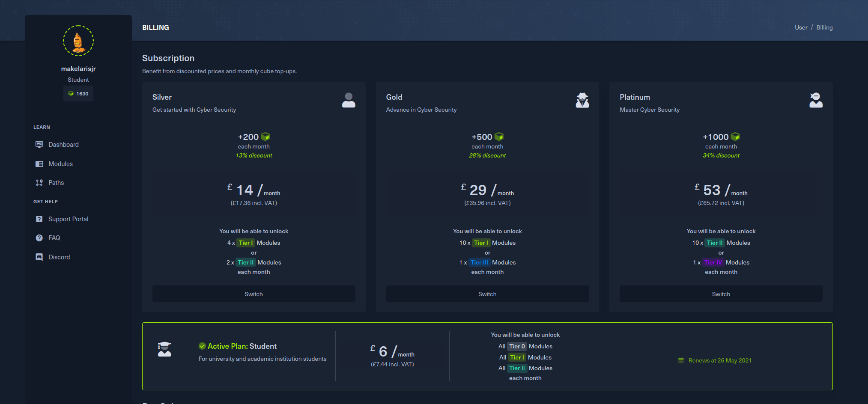Click the Tier IV badge in Platinum
Screen dimensions: 868x404
point(713,262)
